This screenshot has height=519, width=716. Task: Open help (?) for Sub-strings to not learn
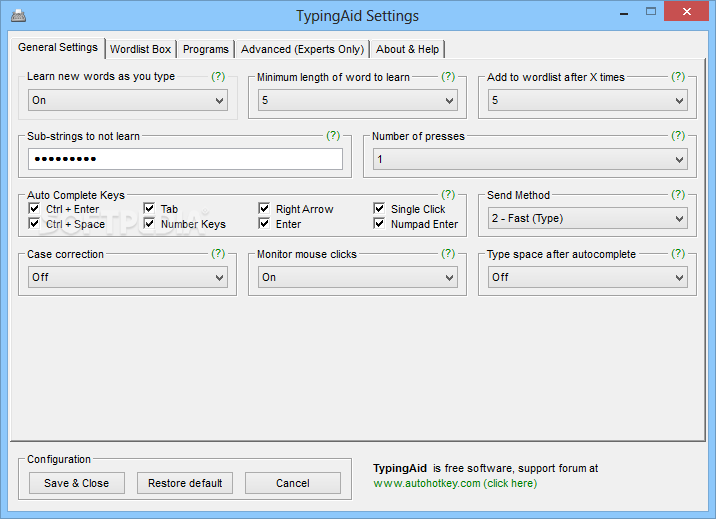[333, 135]
